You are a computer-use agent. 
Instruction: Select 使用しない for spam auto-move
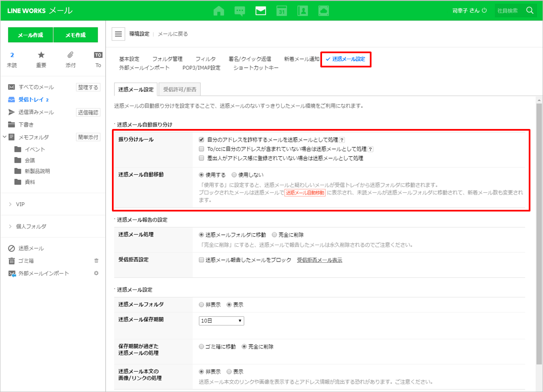(234, 175)
